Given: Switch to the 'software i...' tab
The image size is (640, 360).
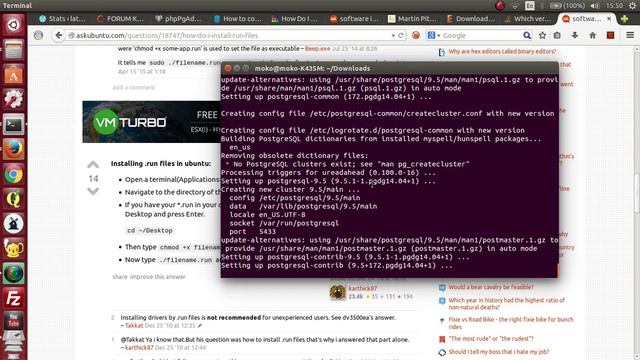Looking at the screenshot, I should 354,19.
